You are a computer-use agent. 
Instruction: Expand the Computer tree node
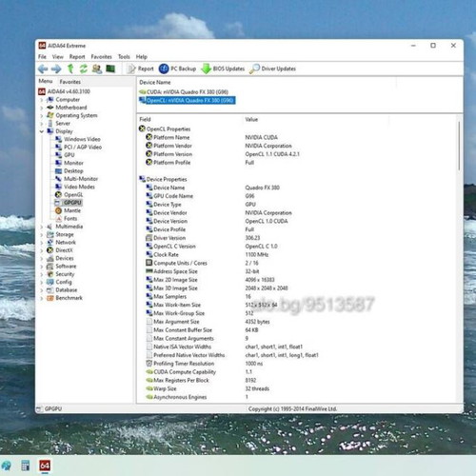point(42,100)
